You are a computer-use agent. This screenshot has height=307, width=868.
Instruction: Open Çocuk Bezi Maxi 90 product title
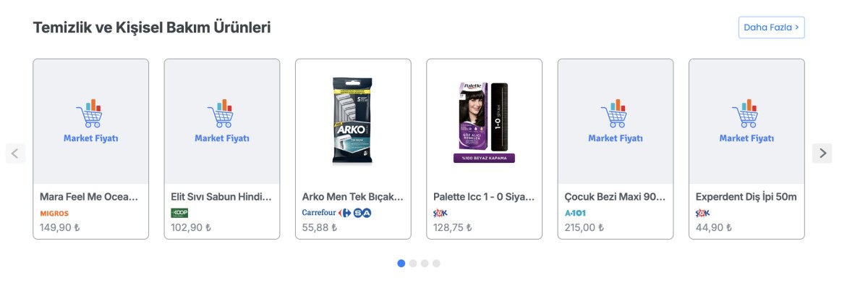tap(614, 197)
